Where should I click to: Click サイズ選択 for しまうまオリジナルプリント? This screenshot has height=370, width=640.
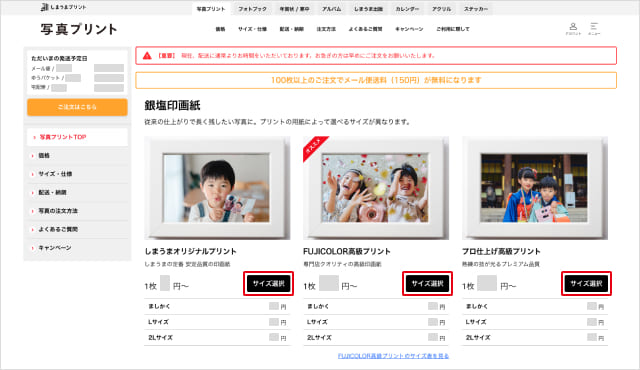click(x=268, y=284)
